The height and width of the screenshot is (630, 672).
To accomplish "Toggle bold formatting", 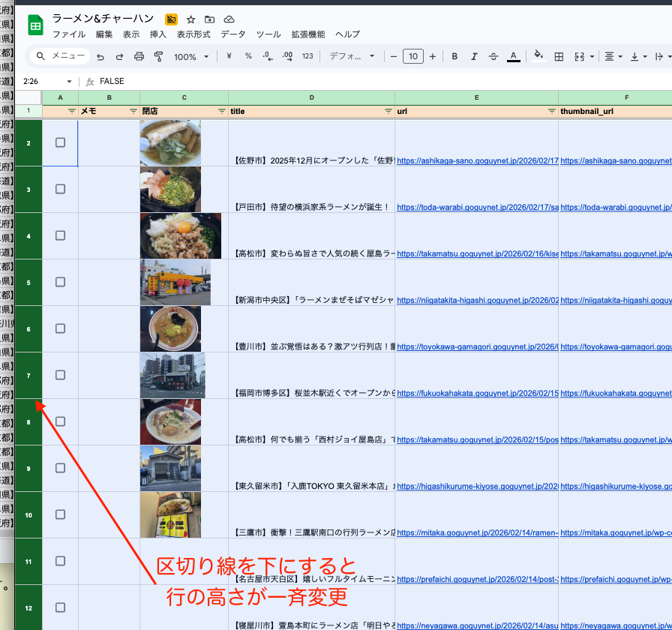I will [x=454, y=56].
